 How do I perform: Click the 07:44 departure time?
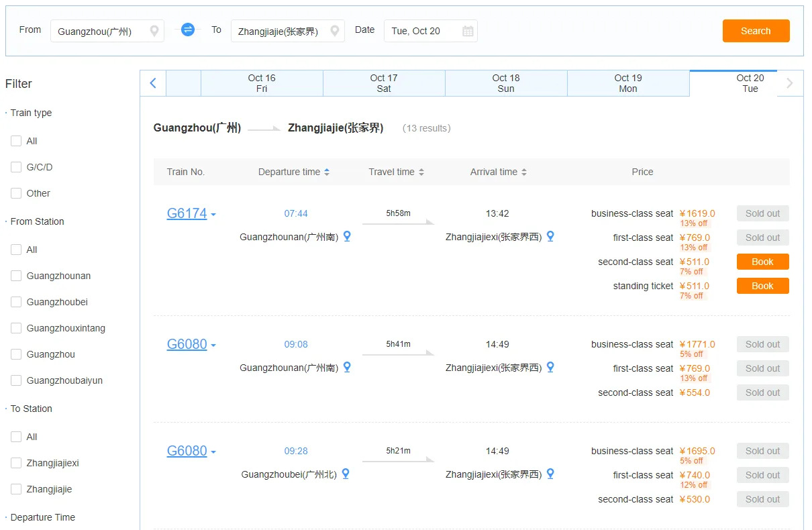[296, 213]
